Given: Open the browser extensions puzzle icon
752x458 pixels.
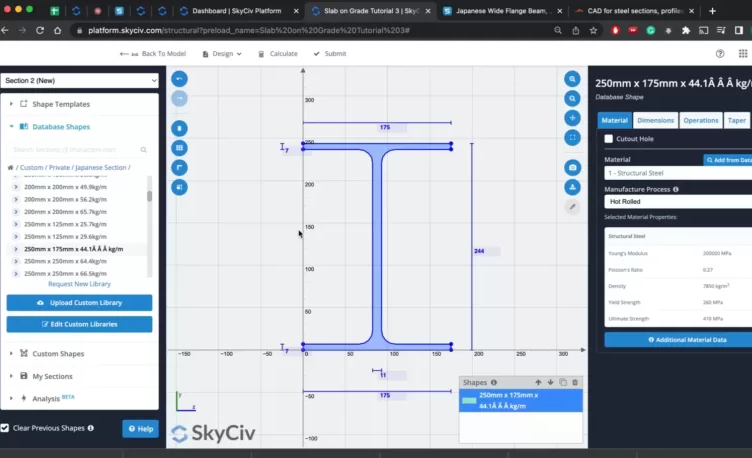Looking at the screenshot, I should coord(686,30).
